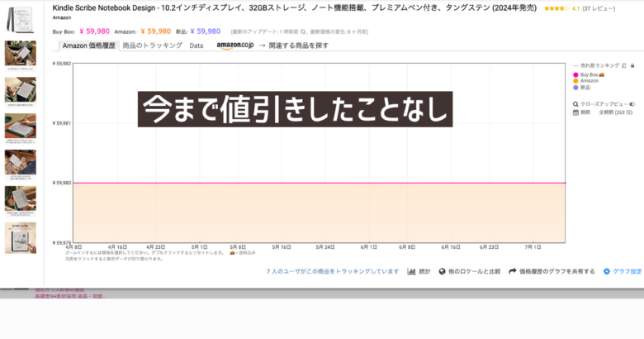
Task: Click the share arrow icon
Action: coord(513,271)
